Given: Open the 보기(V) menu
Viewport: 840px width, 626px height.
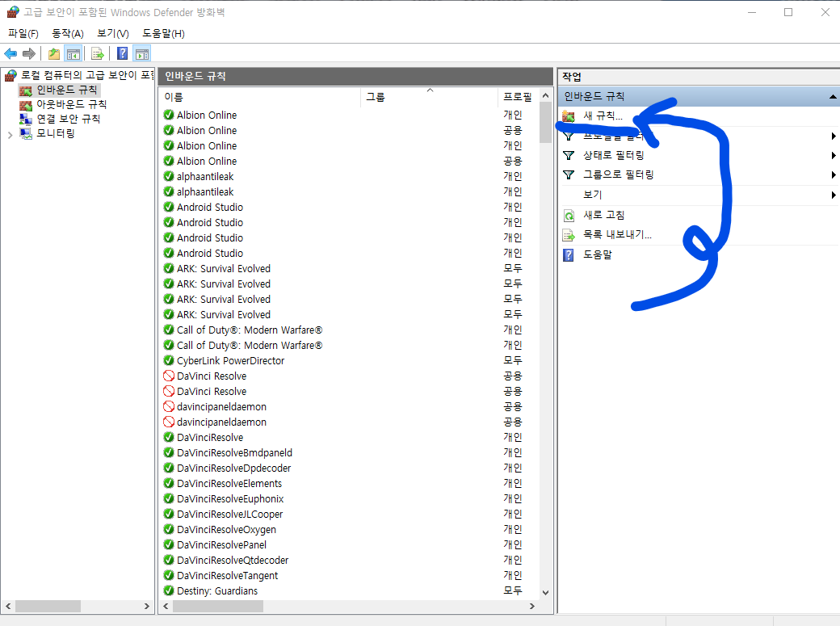Looking at the screenshot, I should 113,34.
